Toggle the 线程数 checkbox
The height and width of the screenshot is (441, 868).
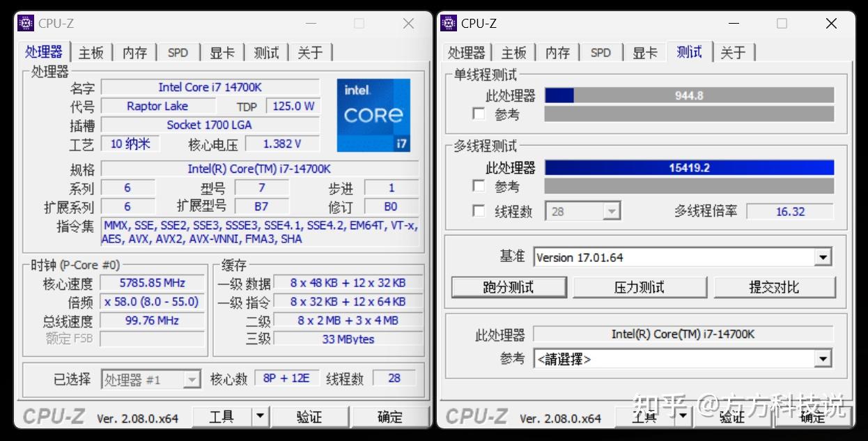(479, 210)
